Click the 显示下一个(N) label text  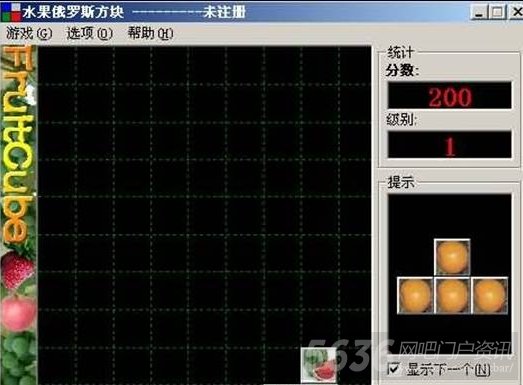tap(449, 369)
